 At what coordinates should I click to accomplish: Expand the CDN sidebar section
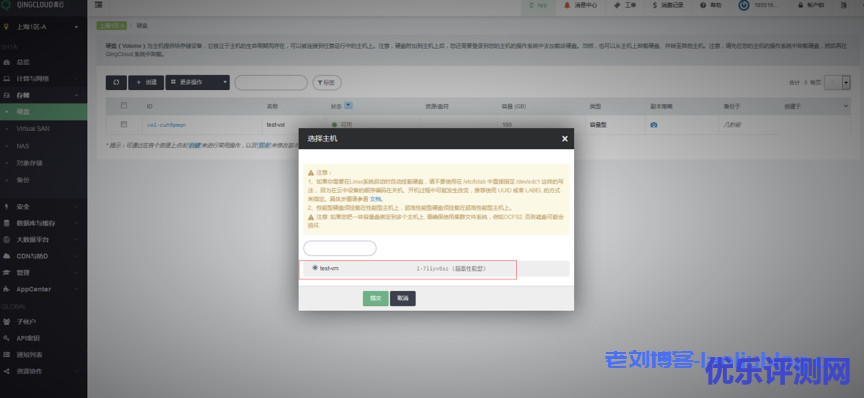coord(44,256)
